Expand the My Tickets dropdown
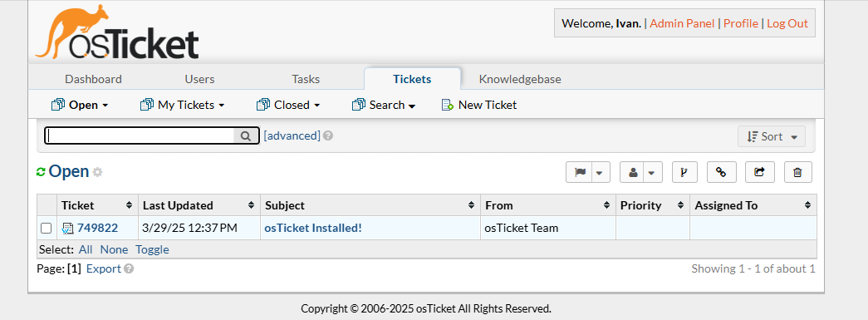This screenshot has width=868, height=320. pyautogui.click(x=183, y=106)
